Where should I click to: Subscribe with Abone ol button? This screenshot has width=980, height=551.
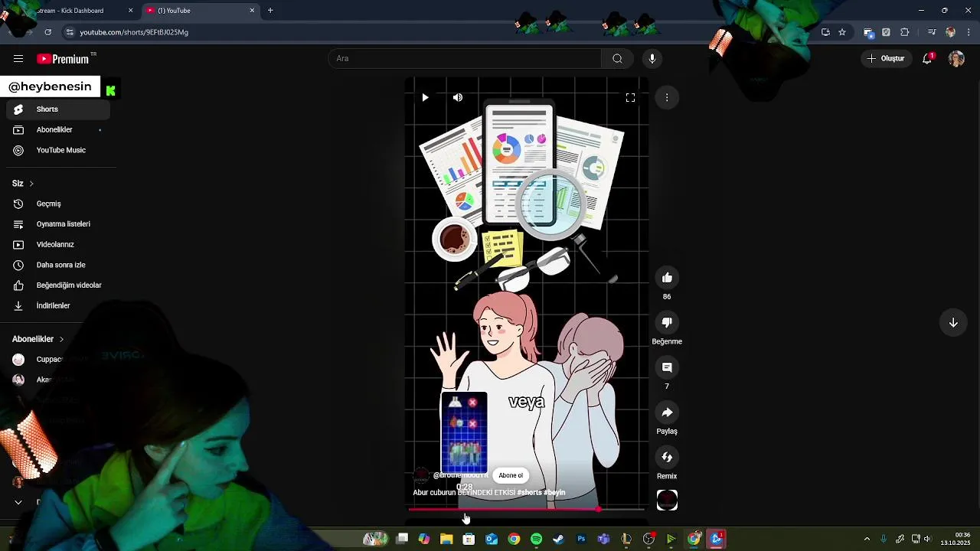tap(511, 475)
